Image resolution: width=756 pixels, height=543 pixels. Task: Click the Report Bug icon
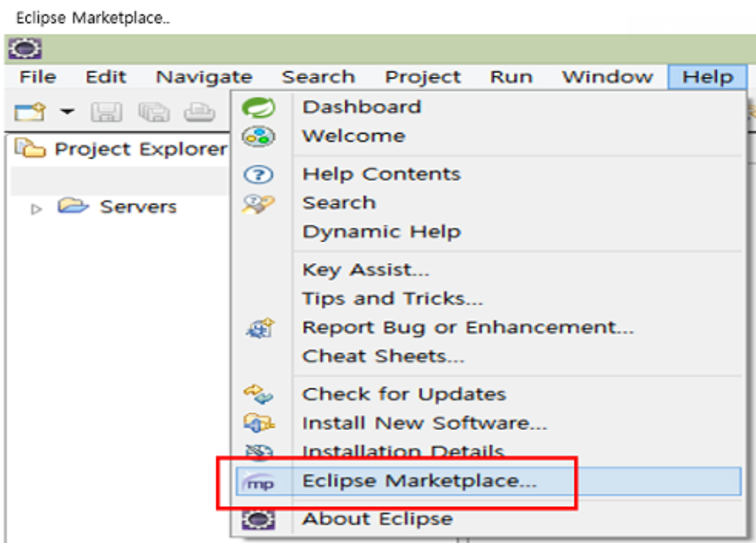pos(260,328)
